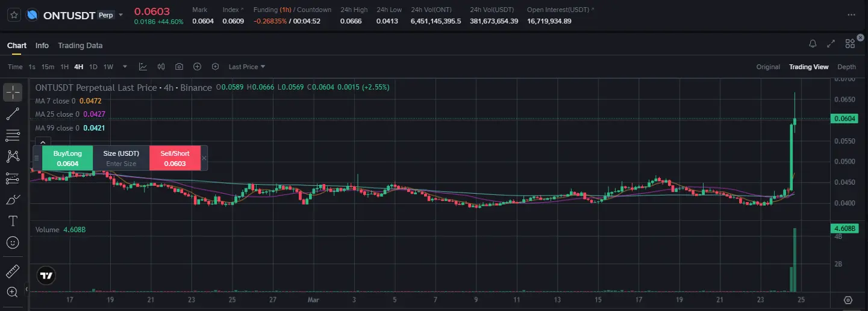
Task: Expand chart to fullscreen
Action: 831,44
